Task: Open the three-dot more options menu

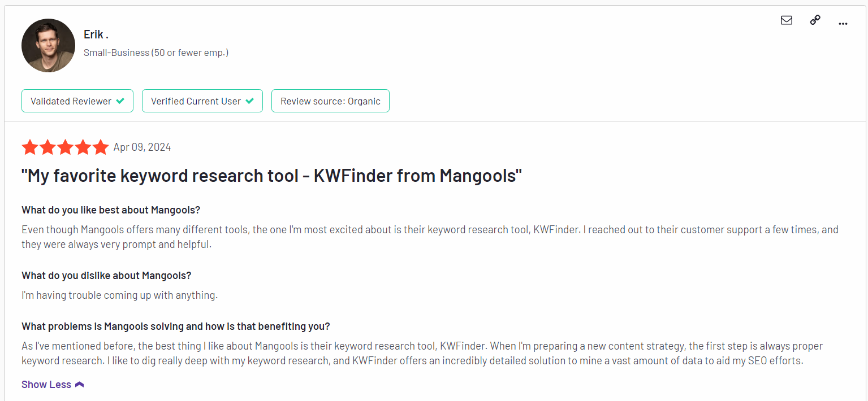Action: pos(843,24)
